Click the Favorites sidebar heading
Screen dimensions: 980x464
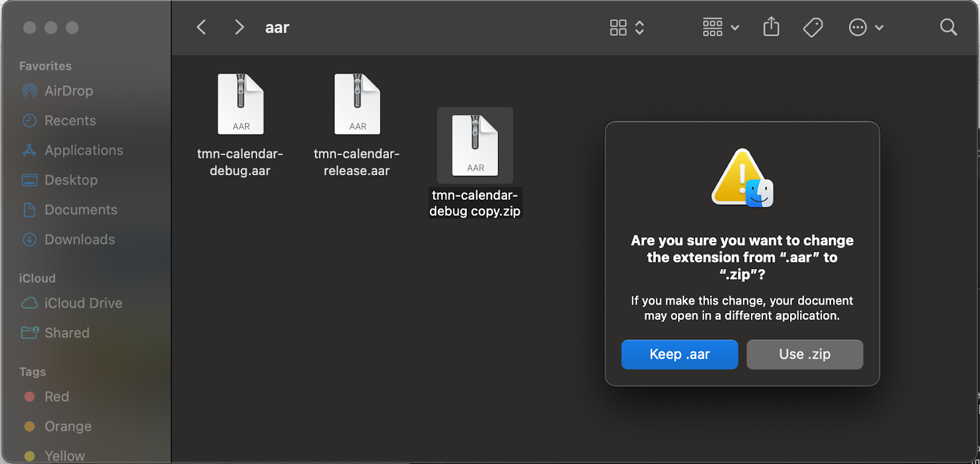[45, 66]
